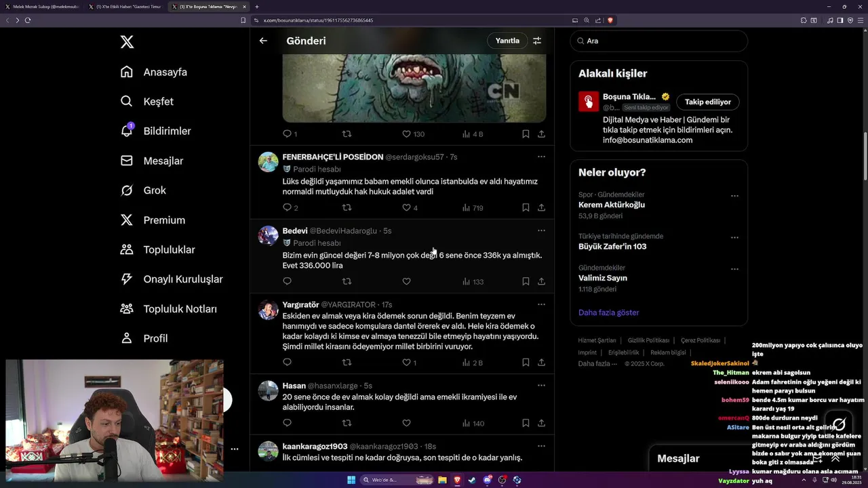Open Windows Start menu
This screenshot has height=488, width=868.
coord(351,480)
